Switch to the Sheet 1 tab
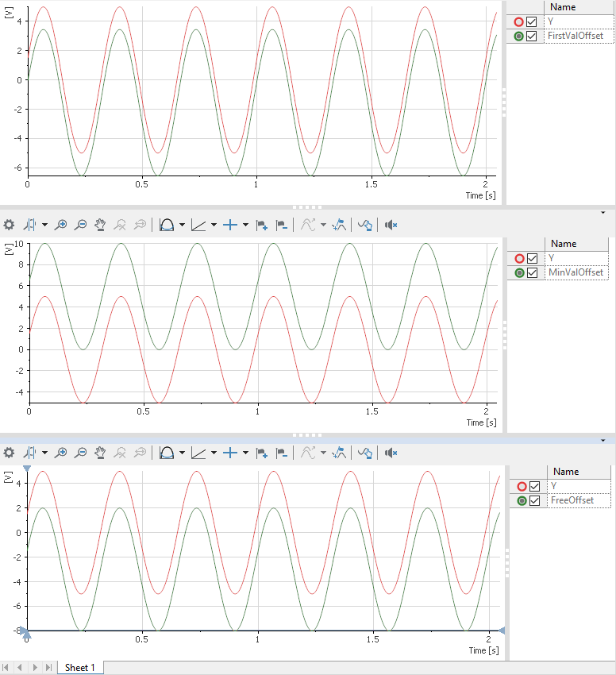The image size is (616, 675). click(79, 667)
